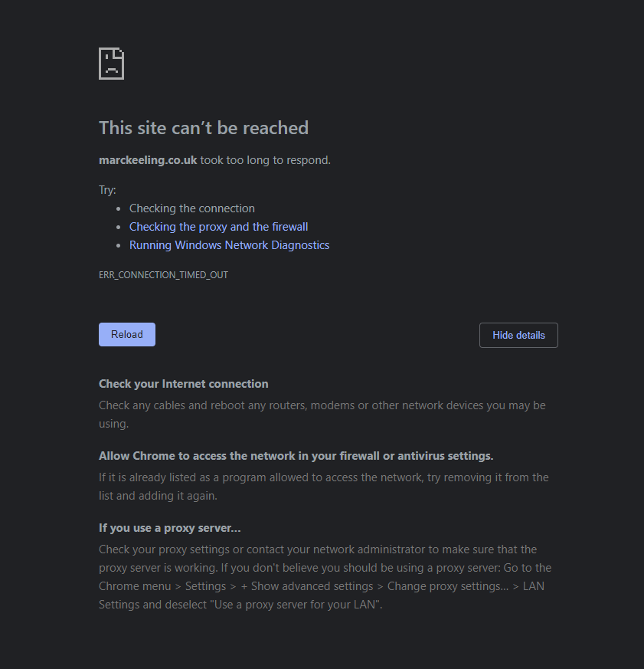This screenshot has width=644, height=669.
Task: Click 'If you use a proxy server...' heading
Action: tap(170, 528)
